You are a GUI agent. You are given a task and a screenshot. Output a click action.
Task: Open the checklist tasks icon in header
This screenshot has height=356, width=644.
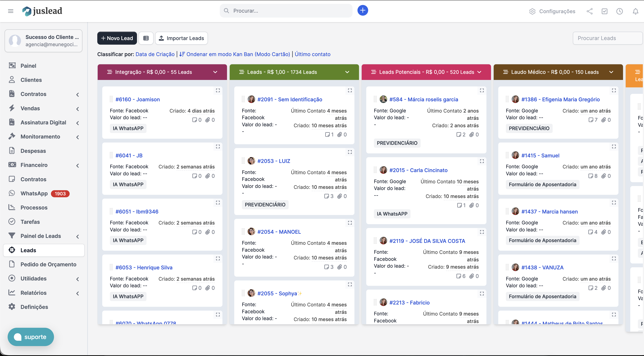(605, 11)
